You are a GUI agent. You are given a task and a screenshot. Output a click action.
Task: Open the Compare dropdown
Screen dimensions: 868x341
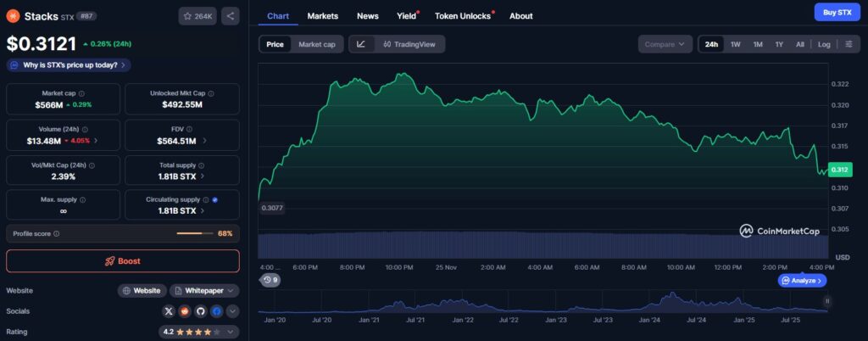[665, 44]
